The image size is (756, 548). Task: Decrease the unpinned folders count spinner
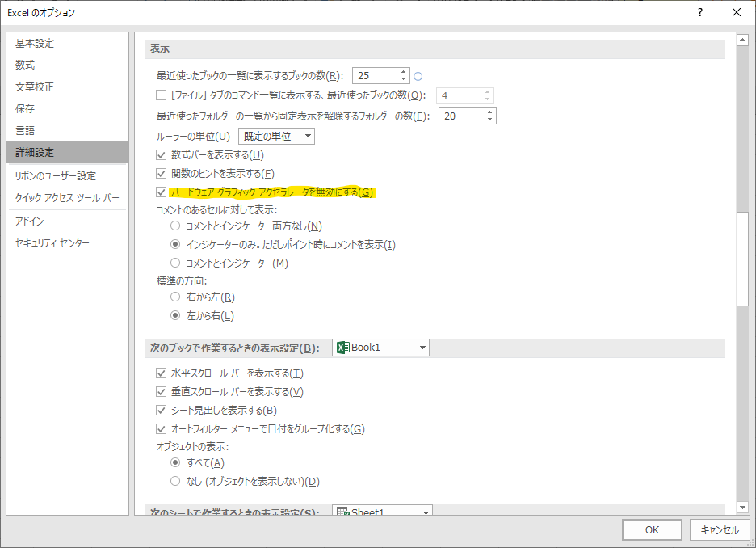click(489, 120)
